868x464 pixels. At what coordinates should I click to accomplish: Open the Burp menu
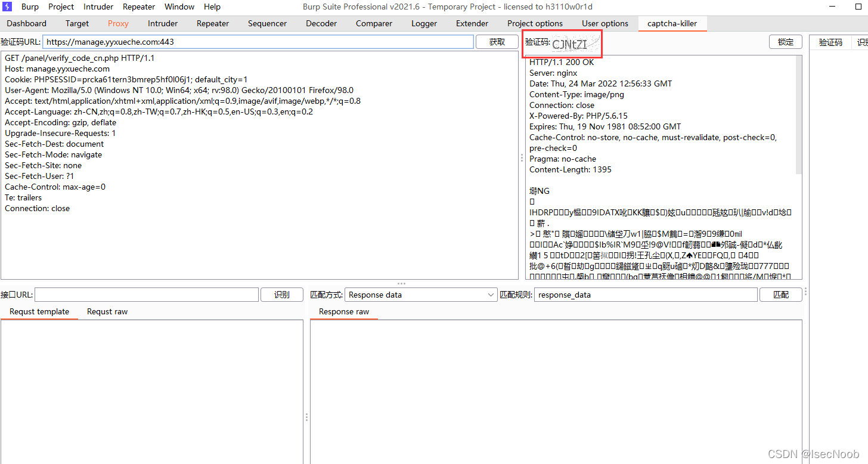pyautogui.click(x=30, y=7)
